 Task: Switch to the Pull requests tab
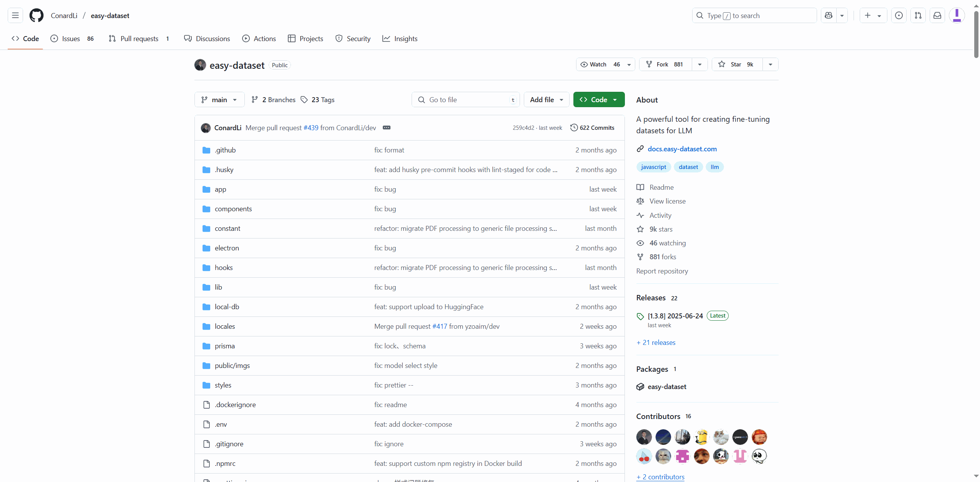point(139,39)
